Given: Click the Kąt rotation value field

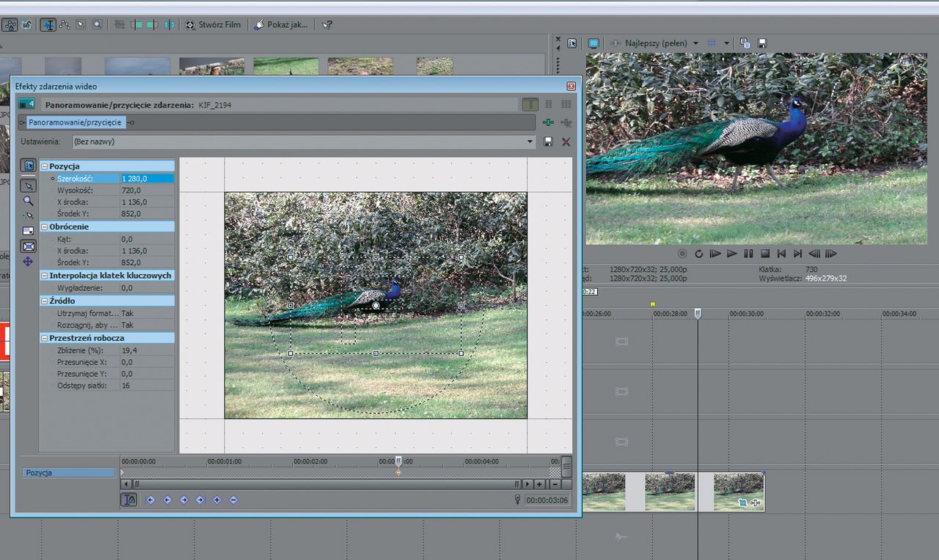Looking at the screenshot, I should [147, 239].
